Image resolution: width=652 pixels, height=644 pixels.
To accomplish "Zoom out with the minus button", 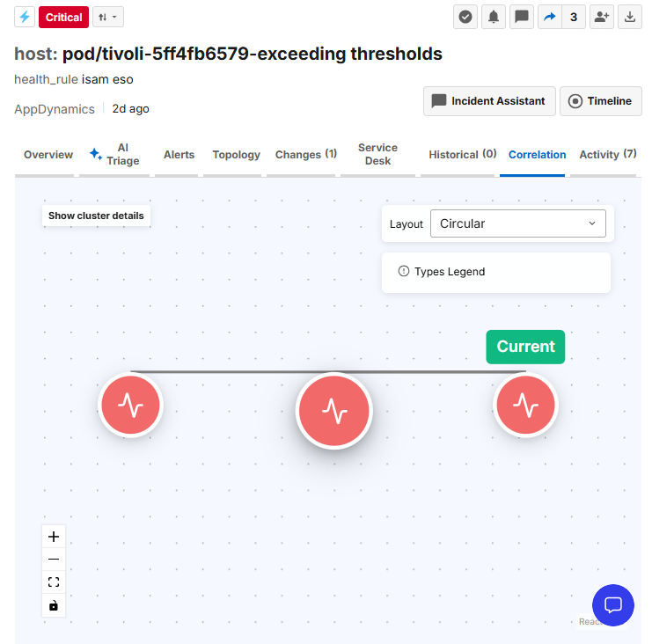I will pos(54,560).
